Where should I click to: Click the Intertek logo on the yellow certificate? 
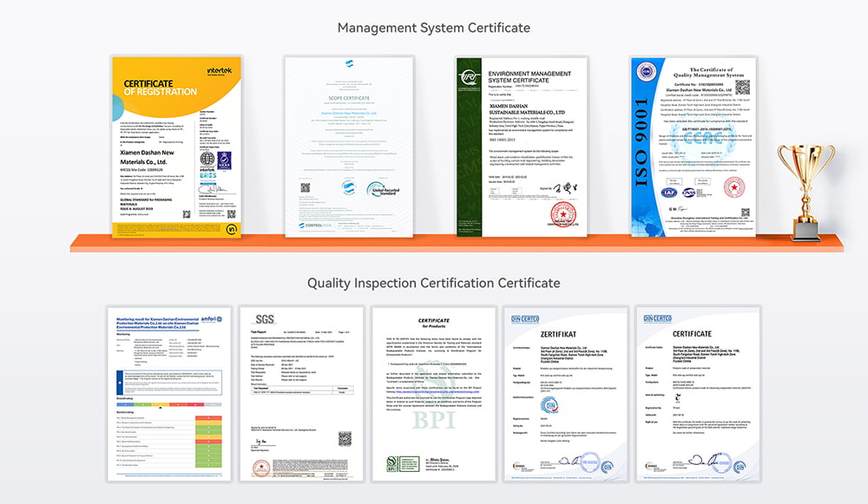point(218,69)
